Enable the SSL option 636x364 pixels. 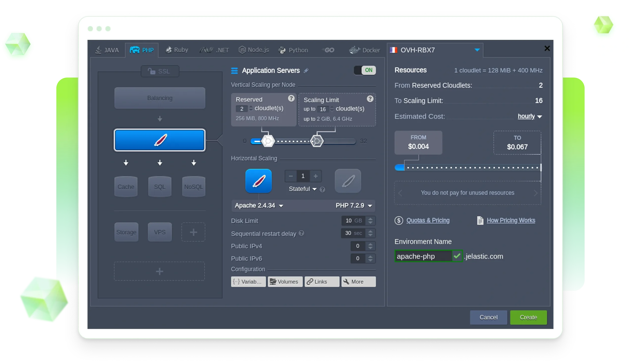tap(160, 72)
